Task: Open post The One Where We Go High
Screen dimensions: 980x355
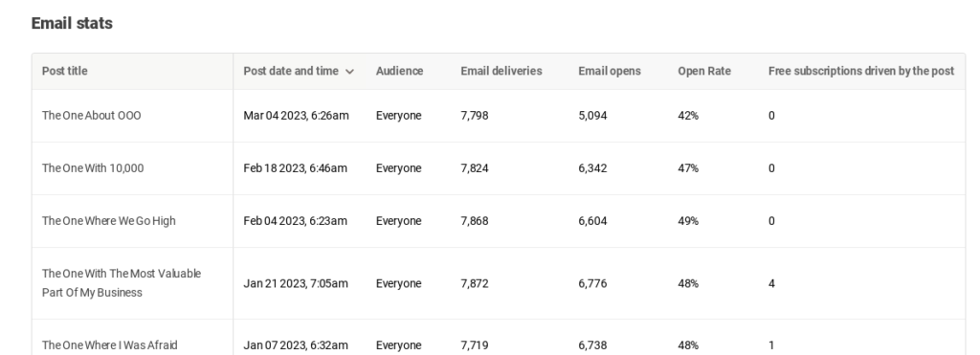Action: tap(109, 221)
